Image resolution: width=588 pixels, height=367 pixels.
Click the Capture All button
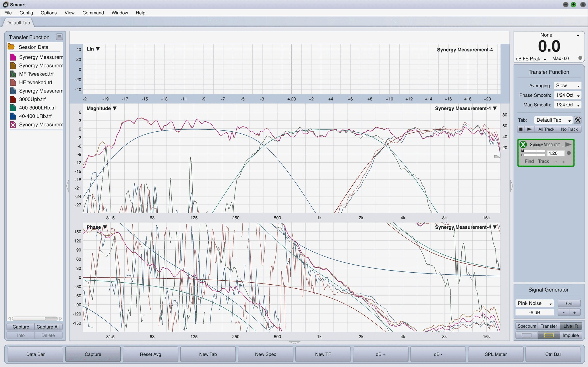(48, 327)
